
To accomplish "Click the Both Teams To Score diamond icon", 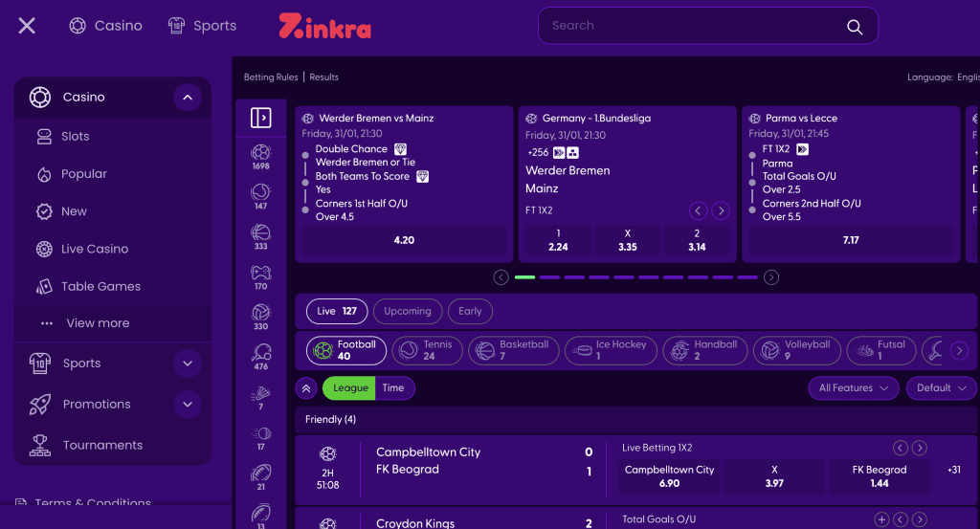I will coord(422,177).
